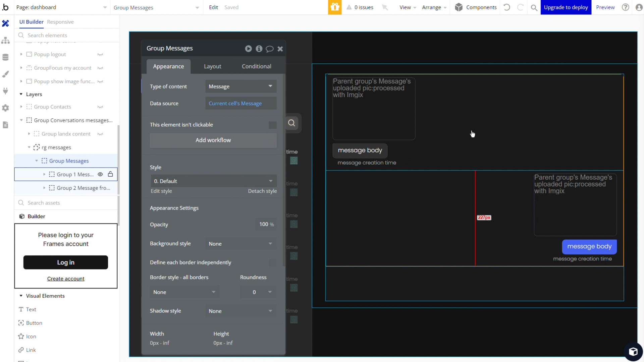Image resolution: width=644 pixels, height=362 pixels.
Task: Open comment bubble in Group Messages panel
Action: [x=269, y=49]
